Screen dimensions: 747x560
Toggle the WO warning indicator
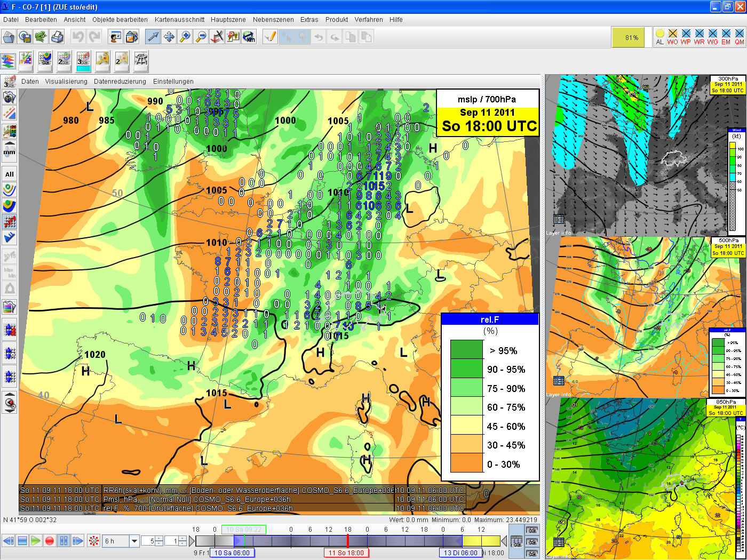(672, 37)
